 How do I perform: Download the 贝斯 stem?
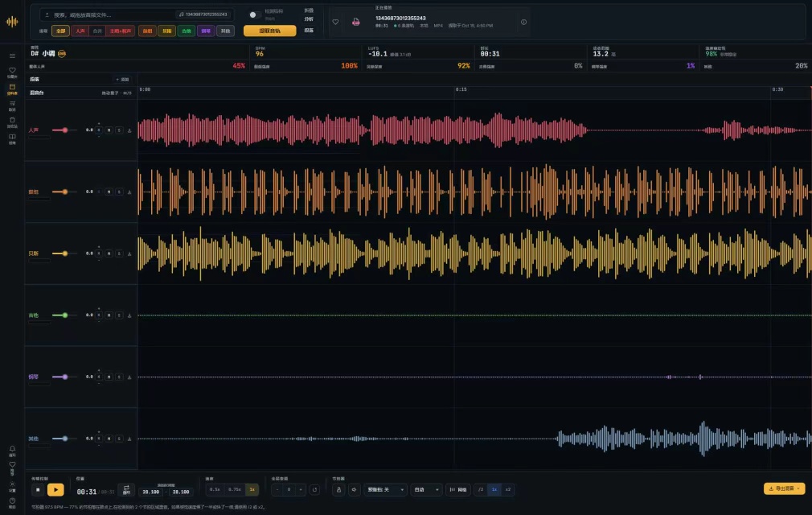click(129, 253)
